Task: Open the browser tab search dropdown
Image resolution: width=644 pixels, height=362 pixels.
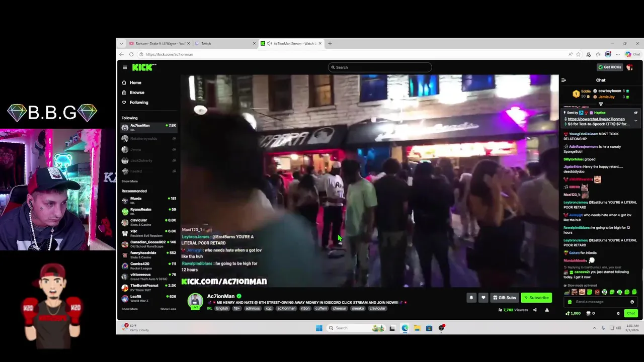Action: [x=121, y=43]
